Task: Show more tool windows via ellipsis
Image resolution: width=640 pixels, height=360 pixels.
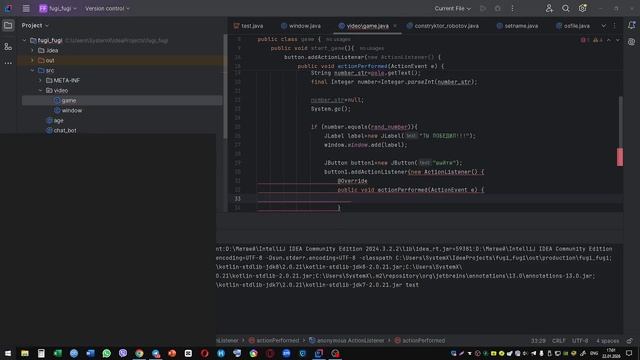Action: click(8, 63)
